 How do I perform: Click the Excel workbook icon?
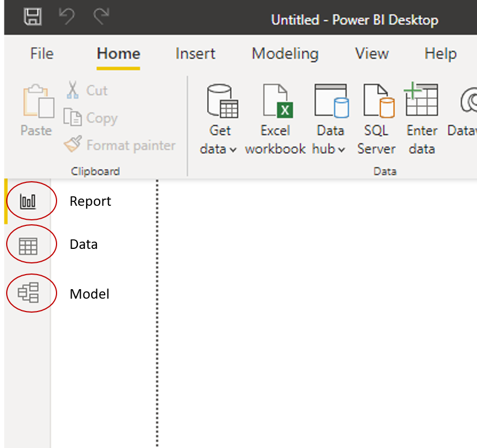275,101
